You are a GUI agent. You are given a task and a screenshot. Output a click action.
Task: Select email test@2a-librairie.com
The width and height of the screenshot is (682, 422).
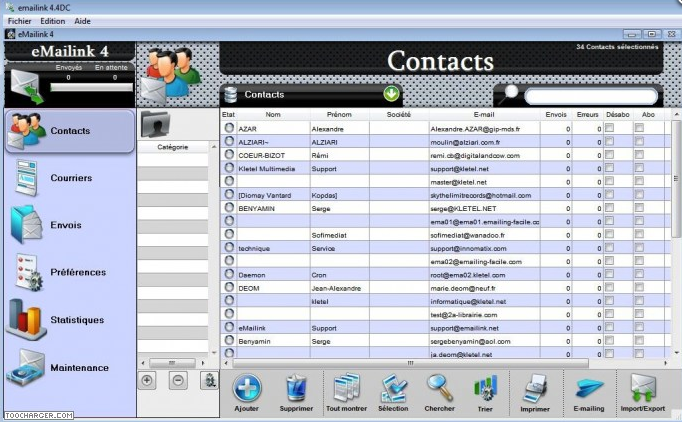pos(464,315)
